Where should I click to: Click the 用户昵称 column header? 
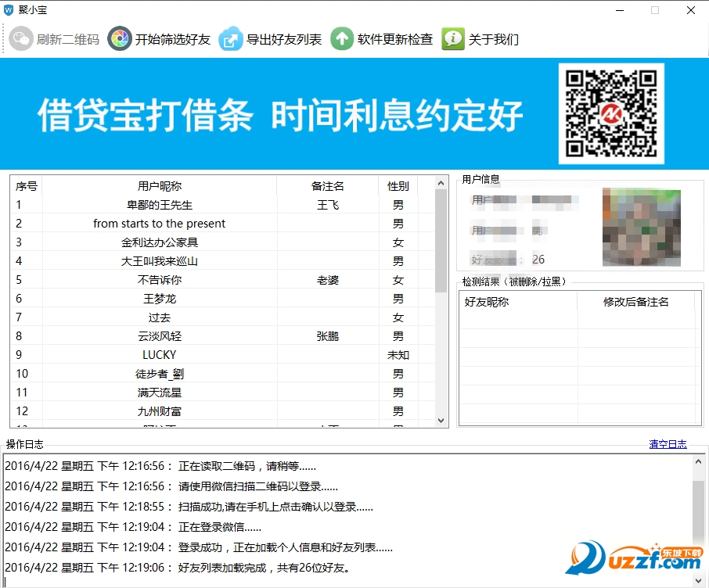tap(160, 186)
